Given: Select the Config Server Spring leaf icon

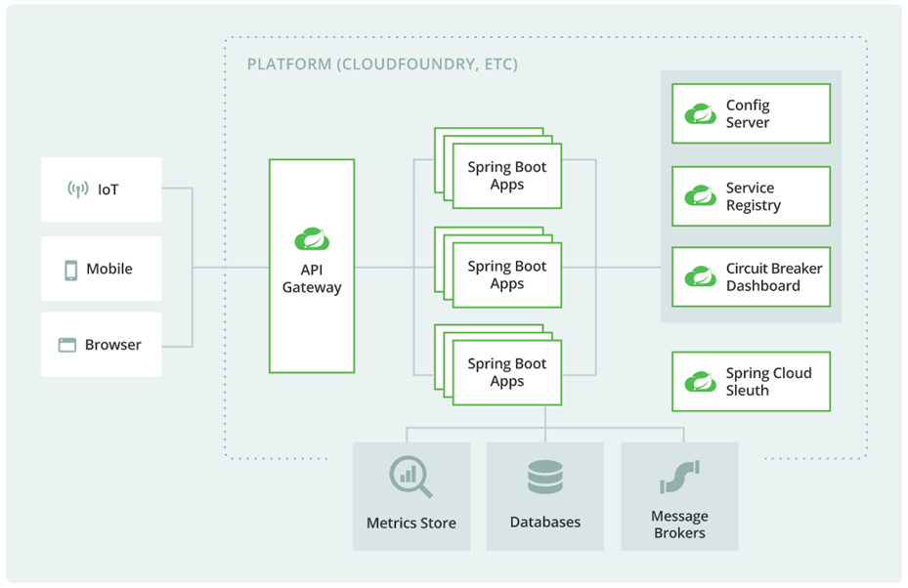Looking at the screenshot, I should click(x=700, y=114).
